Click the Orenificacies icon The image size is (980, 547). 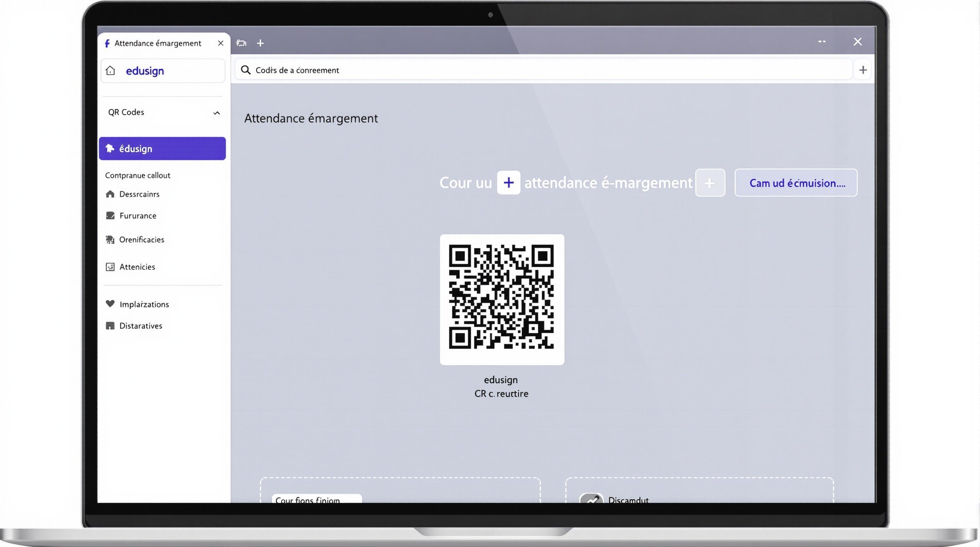(x=110, y=240)
